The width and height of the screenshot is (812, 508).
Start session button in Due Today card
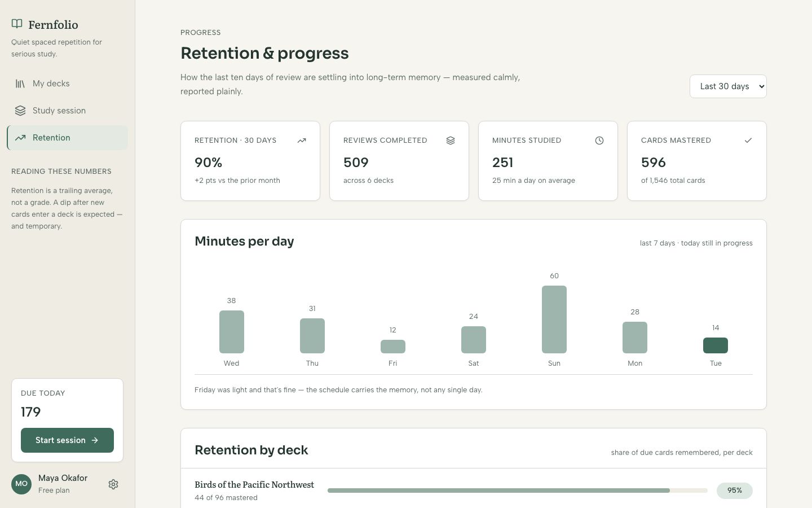67,440
